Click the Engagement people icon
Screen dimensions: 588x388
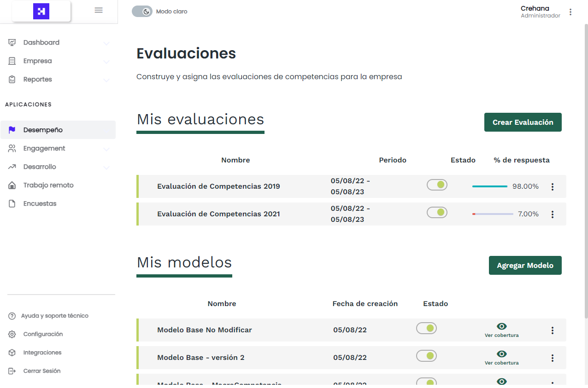click(x=12, y=148)
